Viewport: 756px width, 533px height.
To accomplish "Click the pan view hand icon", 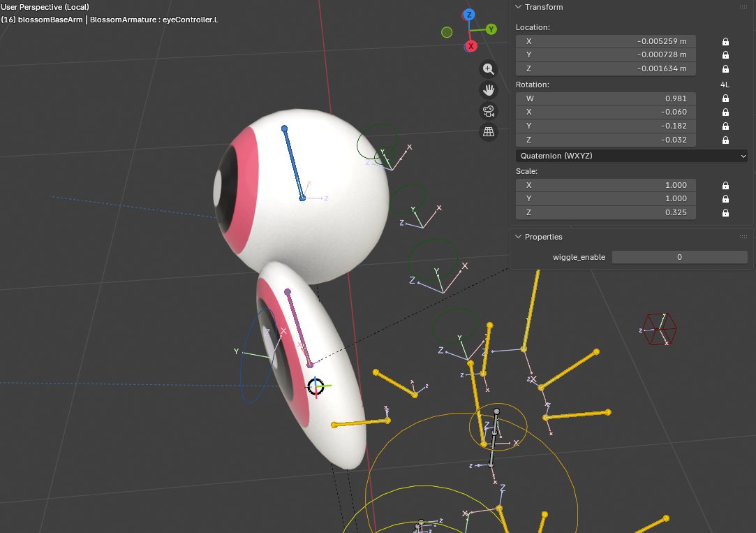I will 489,90.
